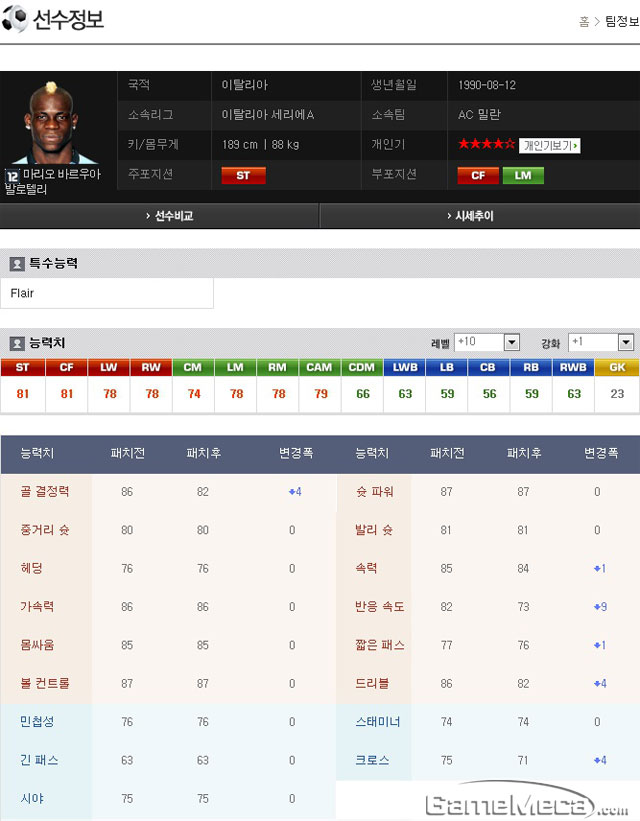Click the 슛 파워 stat label

click(x=374, y=491)
